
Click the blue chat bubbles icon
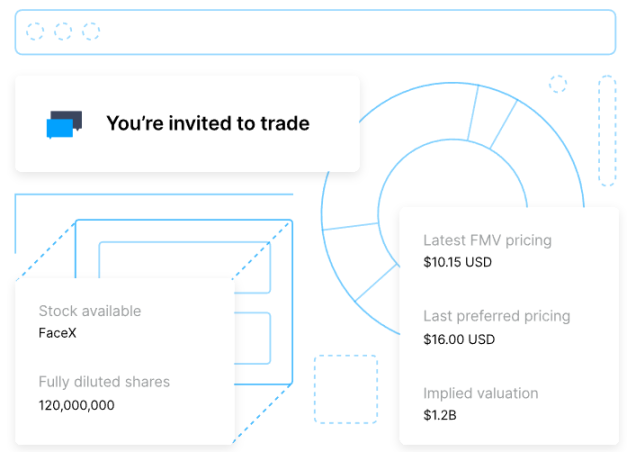64,124
